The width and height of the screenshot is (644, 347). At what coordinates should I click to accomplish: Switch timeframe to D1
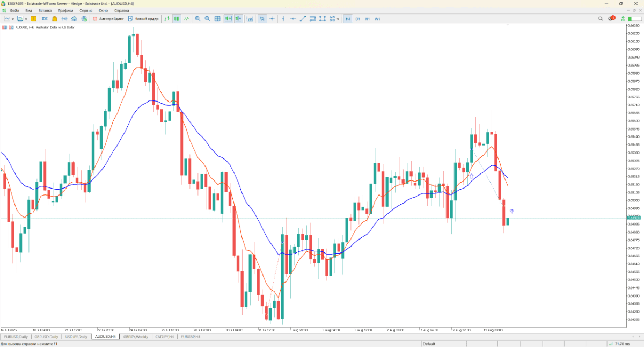click(357, 19)
